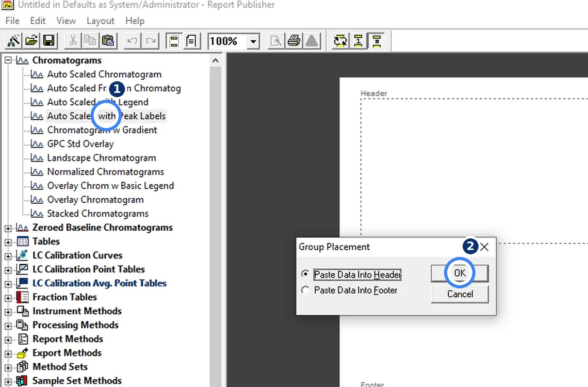
Task: Expand the Report Methods group
Action: [8, 340]
